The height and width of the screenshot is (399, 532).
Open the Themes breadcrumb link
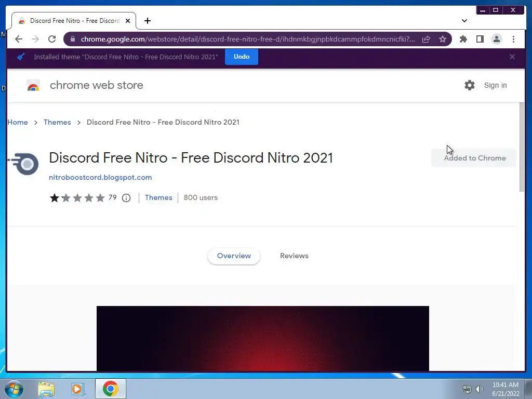(x=57, y=122)
